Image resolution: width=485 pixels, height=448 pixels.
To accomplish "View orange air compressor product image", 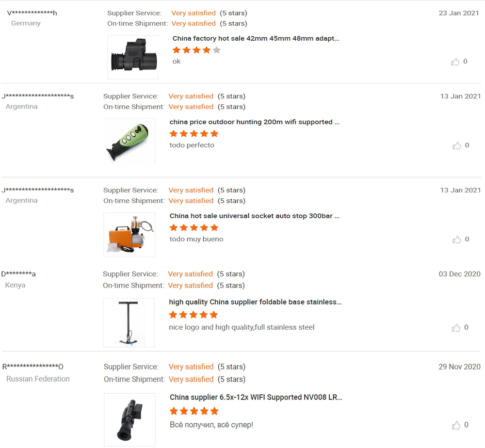I will pyautogui.click(x=129, y=235).
